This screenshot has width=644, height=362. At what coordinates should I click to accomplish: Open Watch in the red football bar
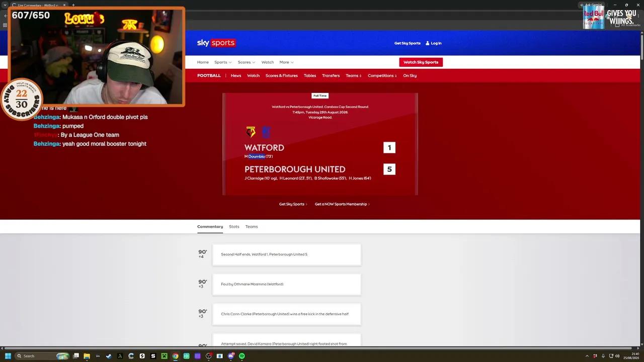tap(253, 75)
